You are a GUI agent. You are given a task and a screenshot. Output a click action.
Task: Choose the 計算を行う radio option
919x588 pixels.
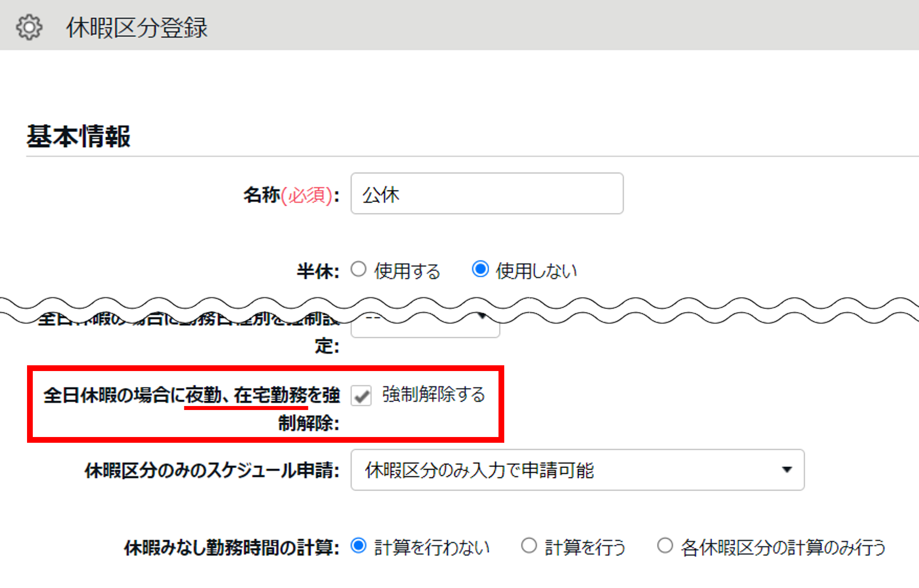point(529,546)
